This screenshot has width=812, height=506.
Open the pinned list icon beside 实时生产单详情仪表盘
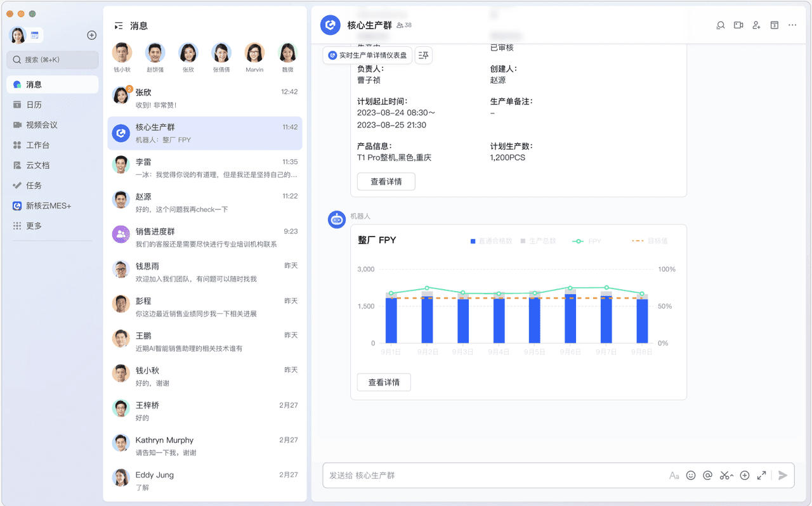(x=424, y=55)
